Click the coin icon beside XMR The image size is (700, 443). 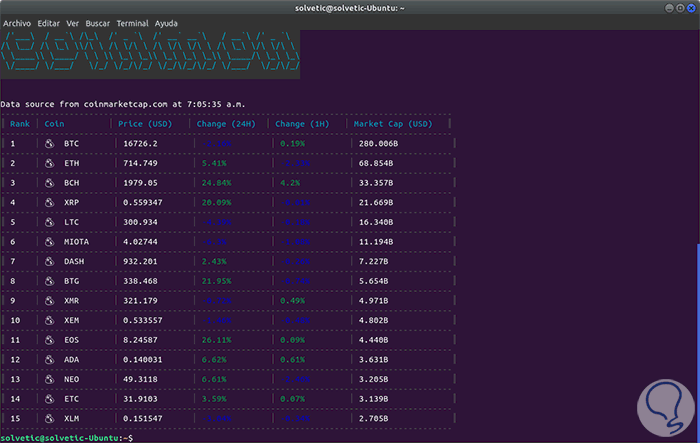pos(49,301)
